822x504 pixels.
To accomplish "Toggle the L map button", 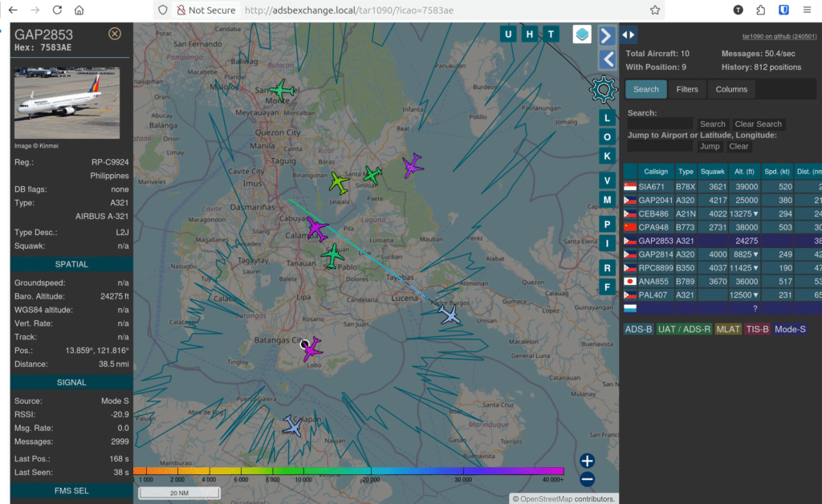I will point(608,118).
